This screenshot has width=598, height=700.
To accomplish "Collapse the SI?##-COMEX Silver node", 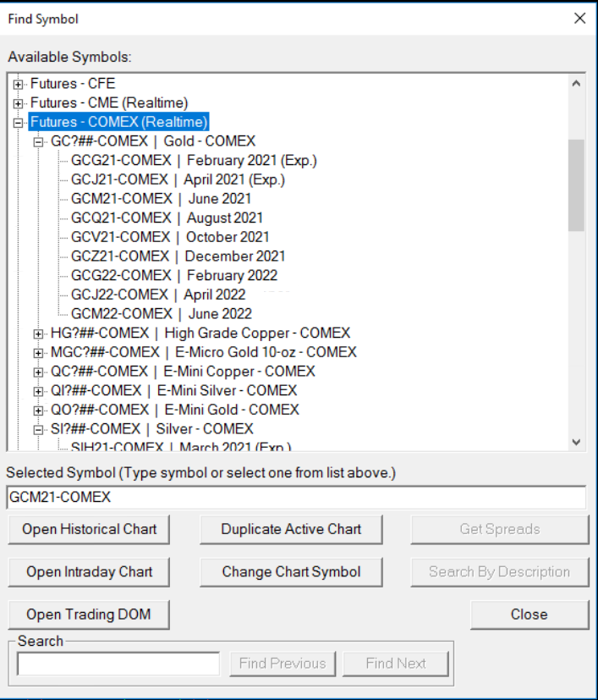I will pos(38,429).
